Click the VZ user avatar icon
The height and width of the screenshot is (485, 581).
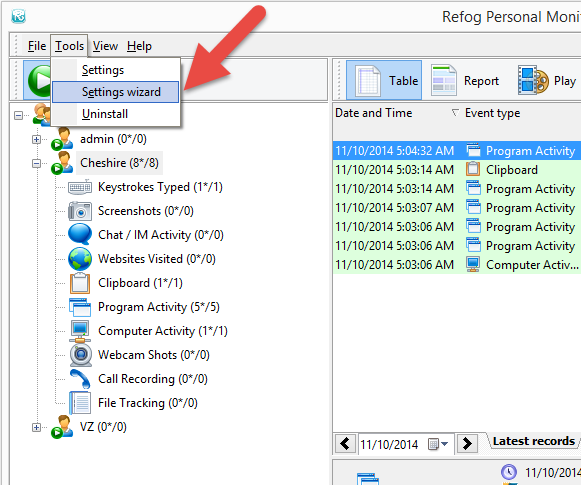pyautogui.click(x=62, y=426)
